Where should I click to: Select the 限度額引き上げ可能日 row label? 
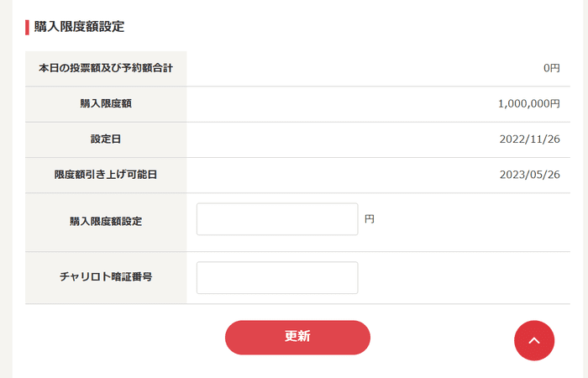pos(106,175)
